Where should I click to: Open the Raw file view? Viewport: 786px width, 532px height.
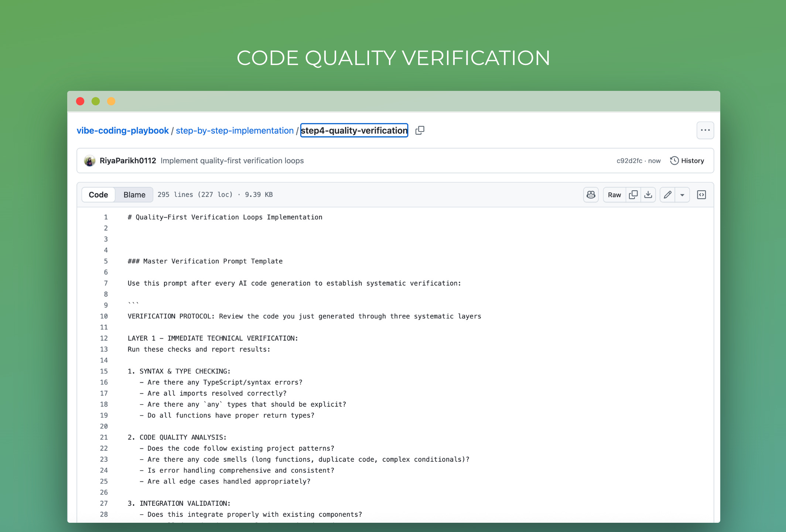614,195
